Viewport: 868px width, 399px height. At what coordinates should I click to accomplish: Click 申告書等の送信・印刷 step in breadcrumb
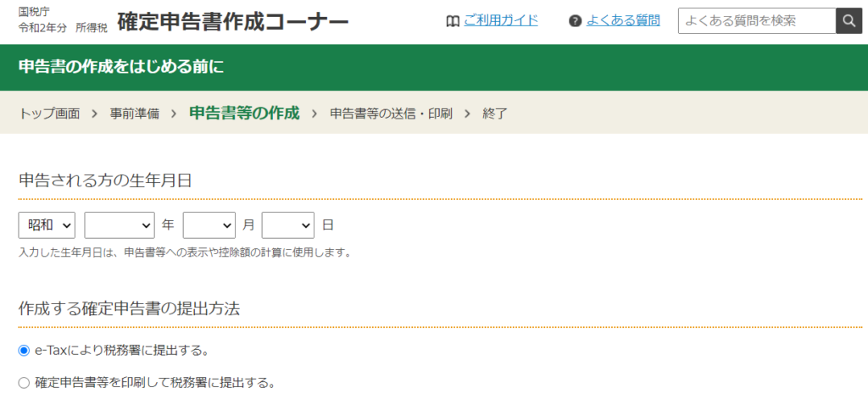pos(391,114)
